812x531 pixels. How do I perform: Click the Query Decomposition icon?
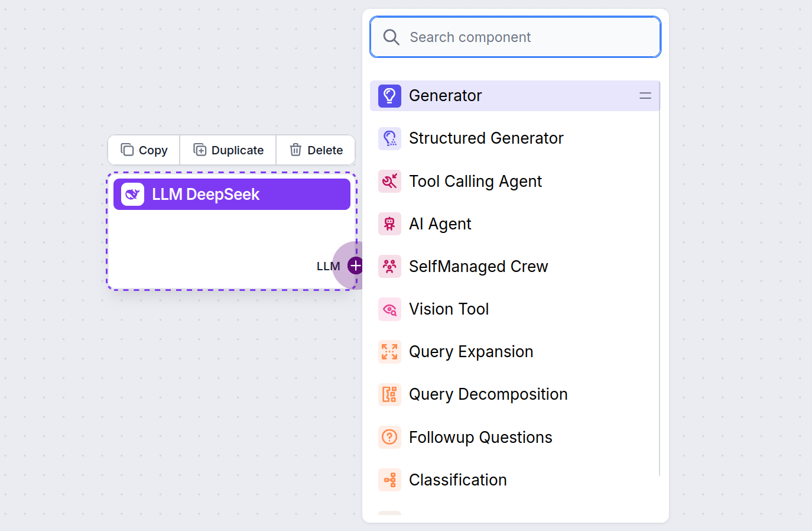coord(389,394)
